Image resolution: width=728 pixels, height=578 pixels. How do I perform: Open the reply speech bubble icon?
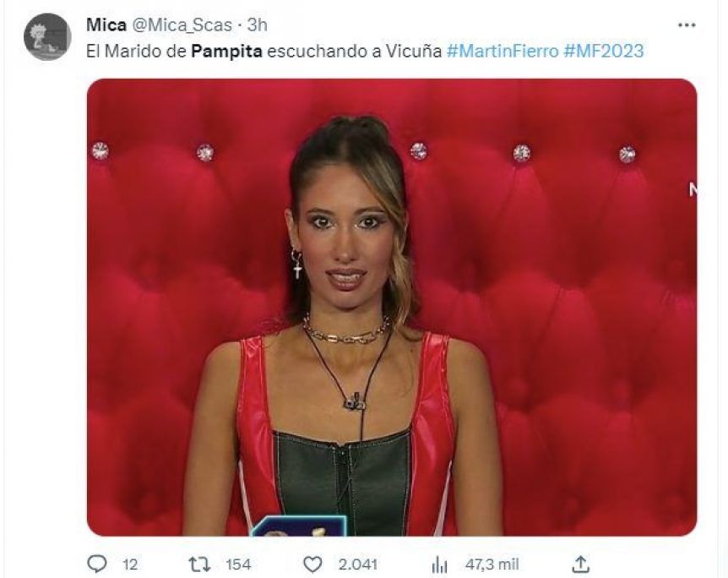97,564
